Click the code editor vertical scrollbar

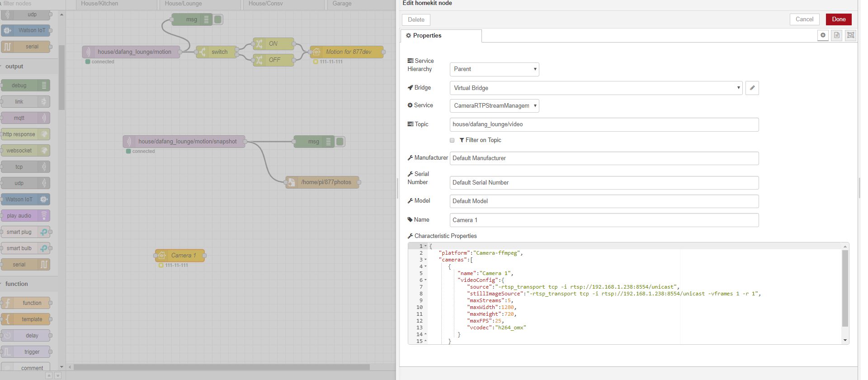pos(845,288)
